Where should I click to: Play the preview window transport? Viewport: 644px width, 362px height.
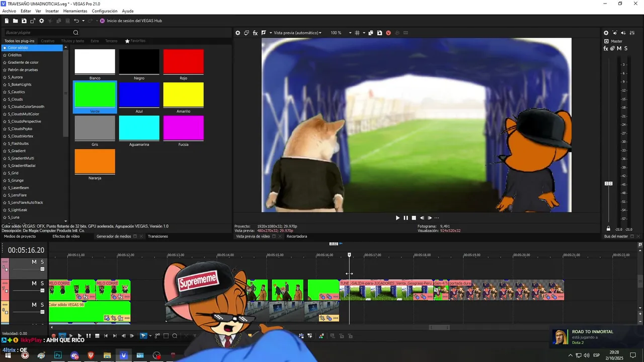point(397,218)
